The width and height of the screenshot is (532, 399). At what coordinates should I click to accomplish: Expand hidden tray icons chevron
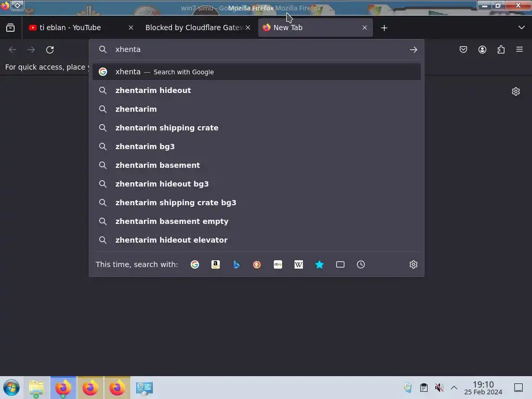454,388
